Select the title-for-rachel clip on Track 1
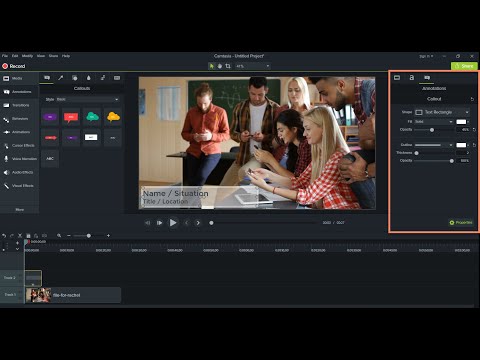This screenshot has width=480, height=360. (x=73, y=295)
